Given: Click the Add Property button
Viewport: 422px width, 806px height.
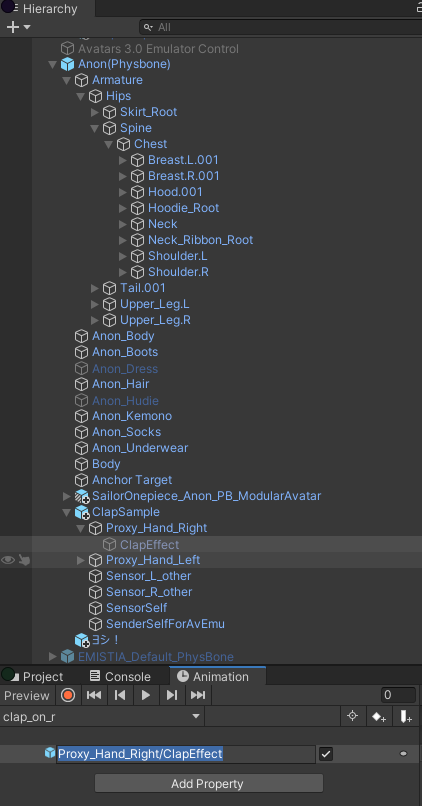Looking at the screenshot, I should coord(209,784).
